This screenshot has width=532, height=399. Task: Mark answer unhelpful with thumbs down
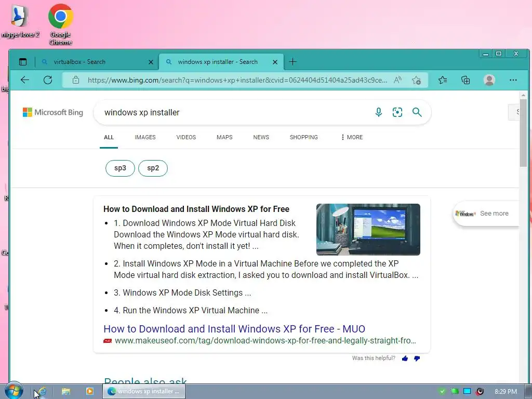417,358
